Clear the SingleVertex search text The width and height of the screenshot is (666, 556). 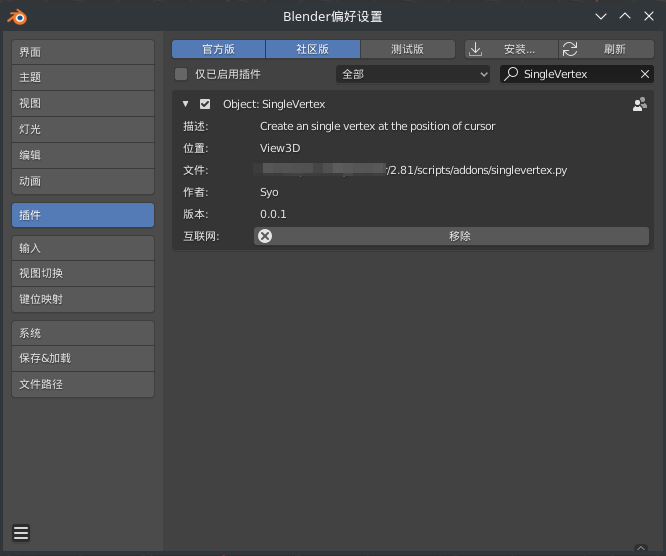645,74
